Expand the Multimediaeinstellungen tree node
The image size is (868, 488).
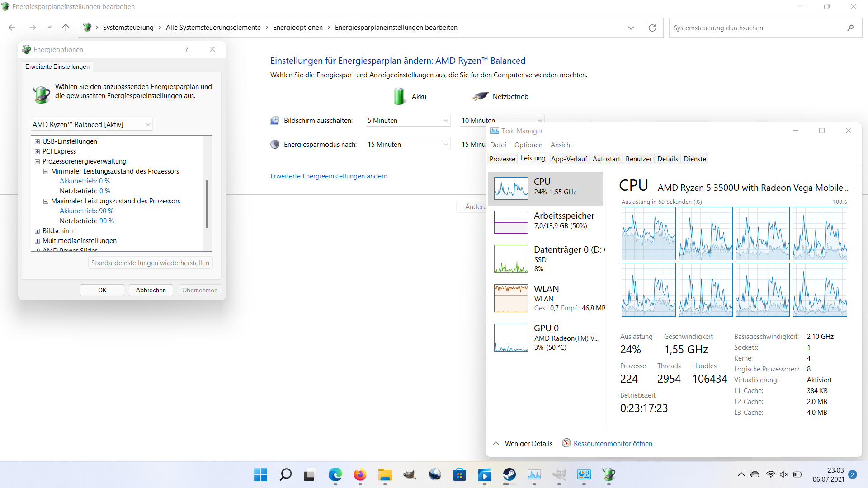click(x=38, y=241)
